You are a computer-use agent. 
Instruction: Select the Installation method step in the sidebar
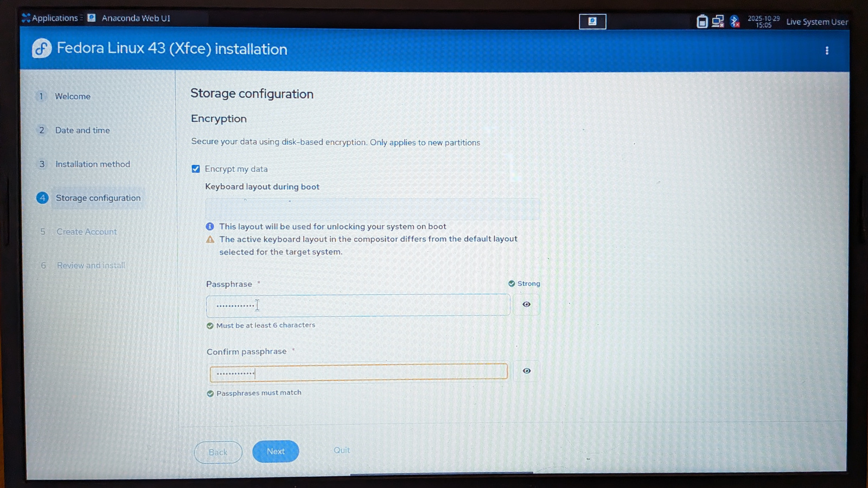click(x=93, y=164)
